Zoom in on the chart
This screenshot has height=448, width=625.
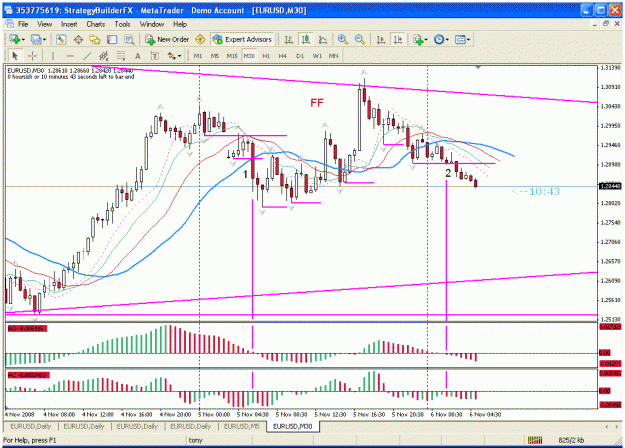click(x=342, y=39)
